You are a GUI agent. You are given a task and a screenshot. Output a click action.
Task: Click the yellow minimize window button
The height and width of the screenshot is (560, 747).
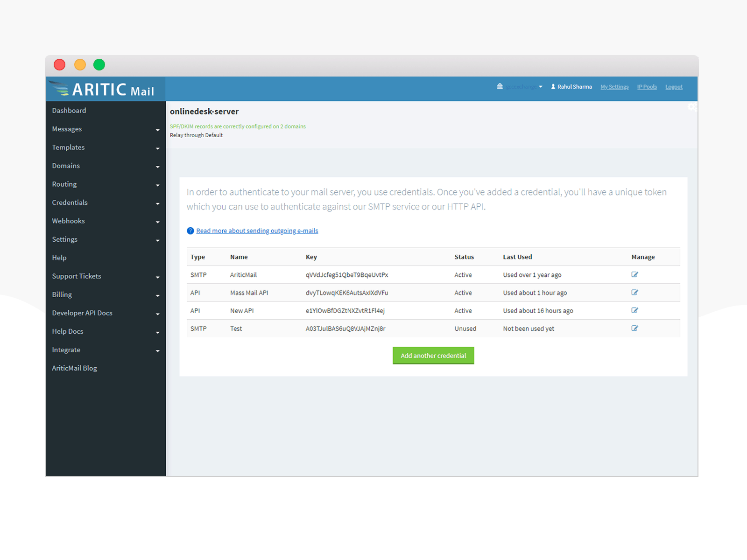coord(80,64)
